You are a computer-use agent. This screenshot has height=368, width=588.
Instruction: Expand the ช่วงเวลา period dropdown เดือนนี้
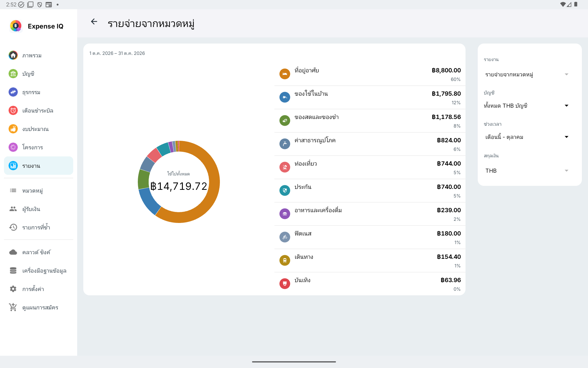[527, 137]
